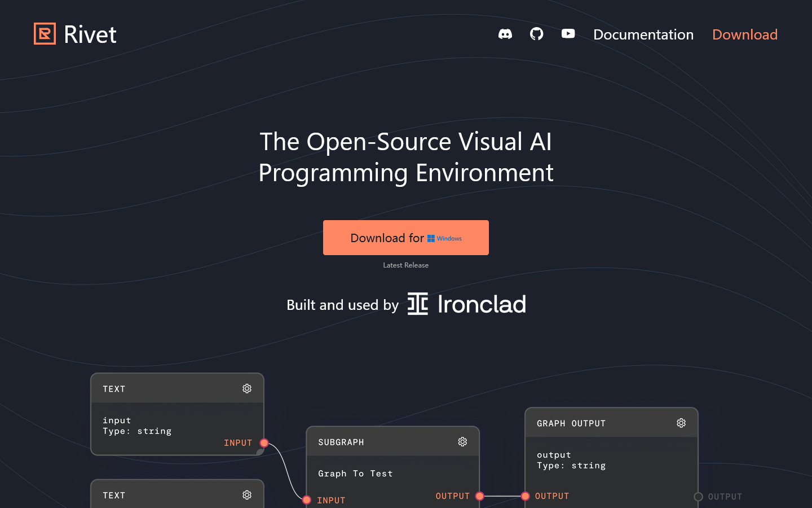Open the Documentation page
The image size is (812, 508).
[x=643, y=34]
